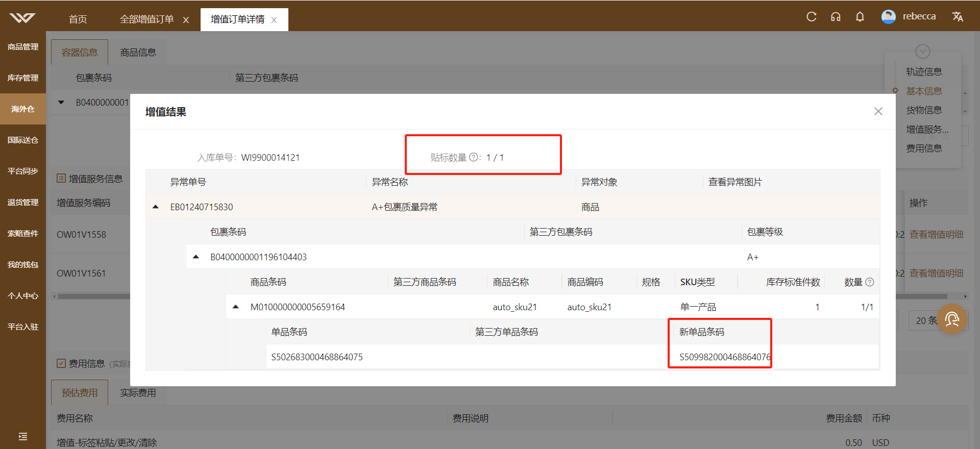
Task: Open 国际送仓 in the sidebar
Action: (23, 140)
